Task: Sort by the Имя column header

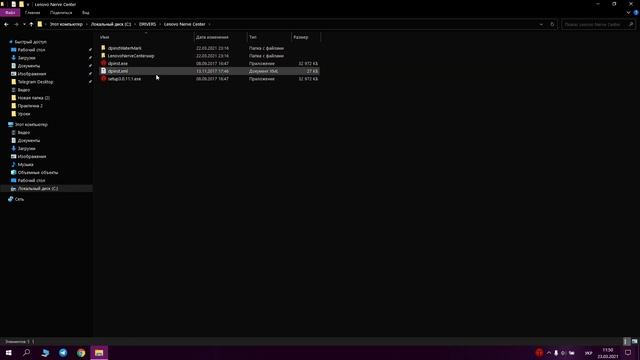Action: click(104, 37)
